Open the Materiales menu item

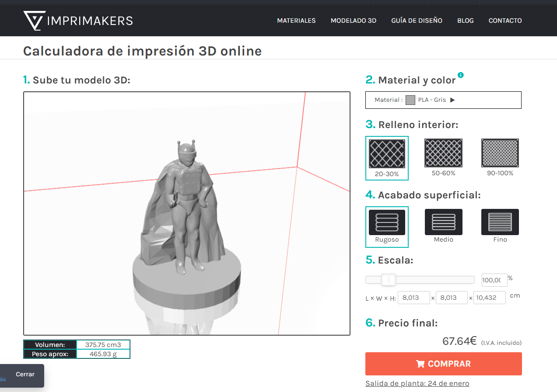(x=296, y=21)
